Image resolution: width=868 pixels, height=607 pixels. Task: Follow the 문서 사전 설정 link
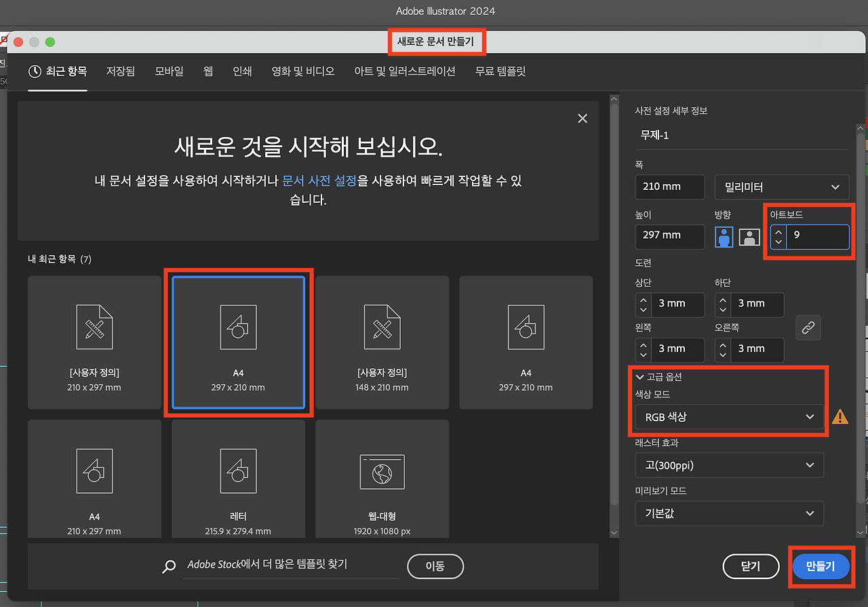pos(319,181)
